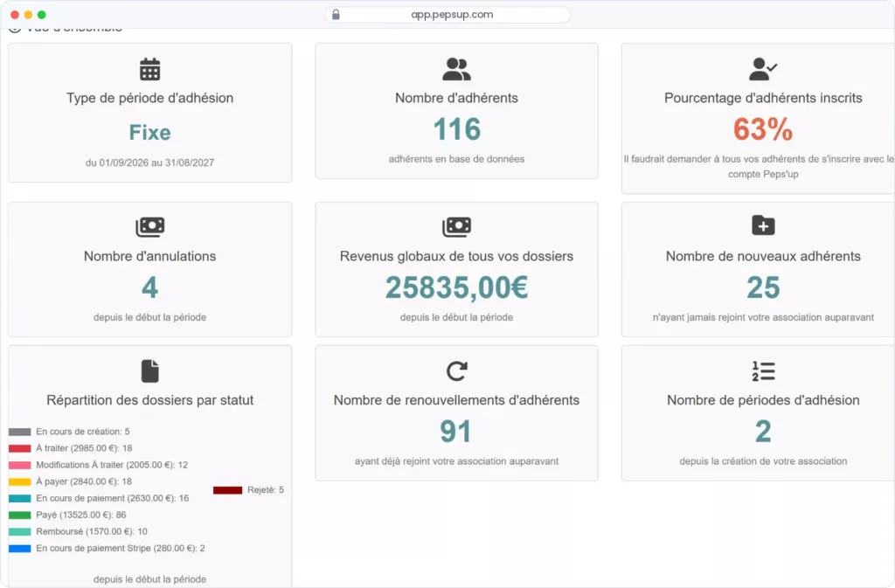Click the 'Type de période d'adhésion' heading
Screen dimensions: 895x588
point(150,98)
